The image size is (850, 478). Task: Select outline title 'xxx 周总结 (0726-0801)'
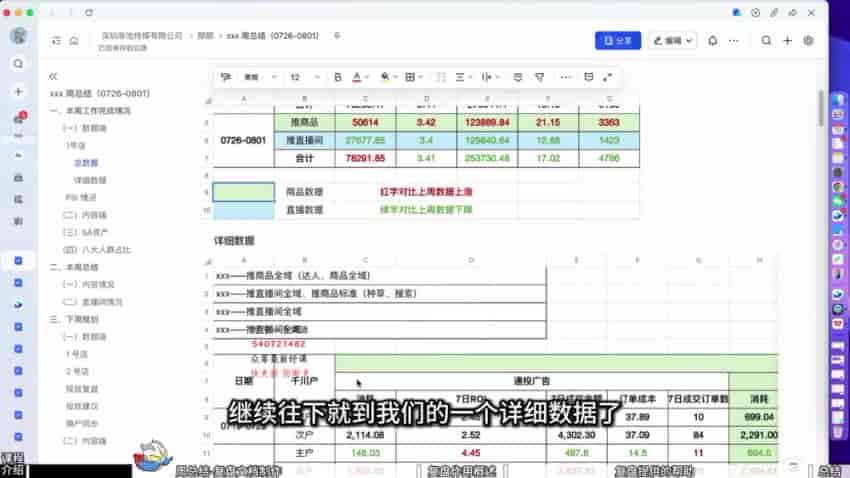pyautogui.click(x=100, y=93)
